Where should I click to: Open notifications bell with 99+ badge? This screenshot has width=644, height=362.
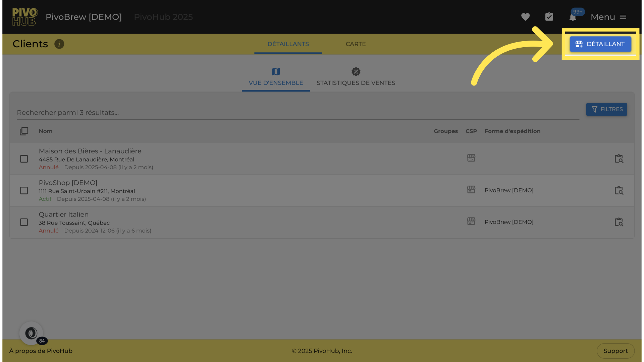(573, 17)
